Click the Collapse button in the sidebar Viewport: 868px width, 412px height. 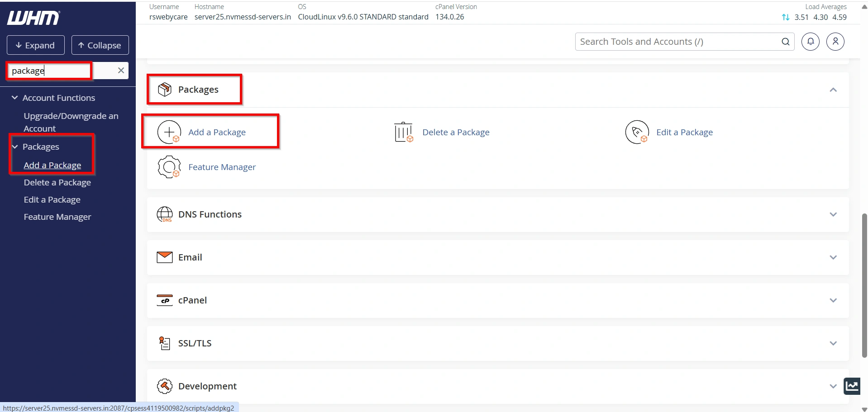[x=100, y=45]
